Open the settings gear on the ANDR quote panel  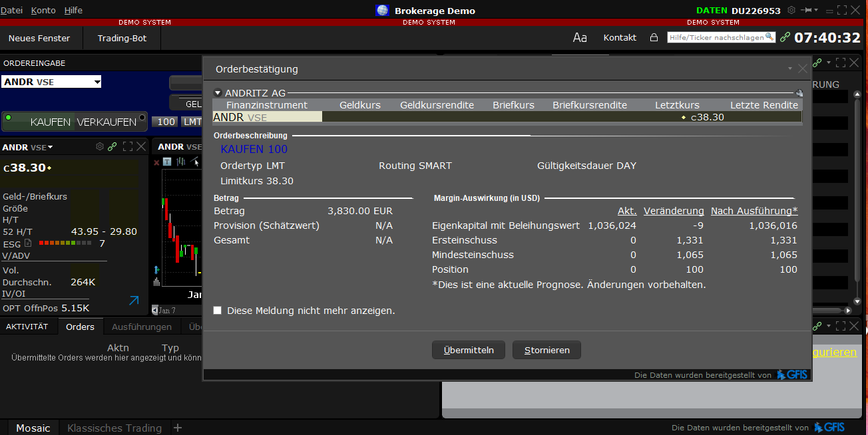[x=100, y=146]
